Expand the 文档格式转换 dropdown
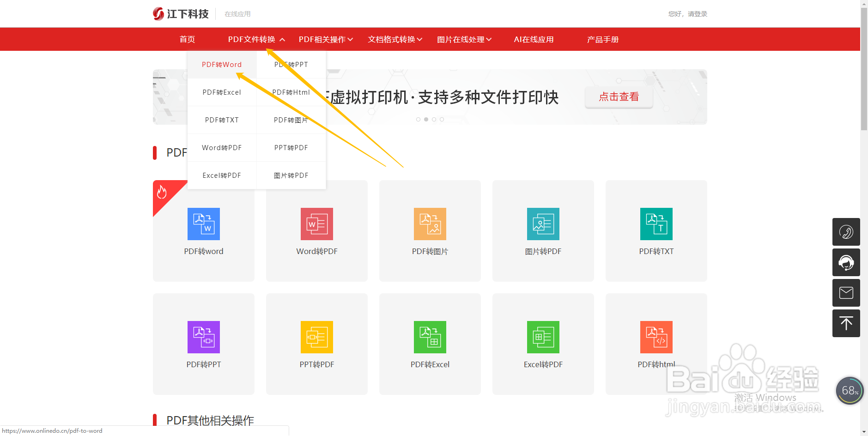868x436 pixels. [394, 39]
